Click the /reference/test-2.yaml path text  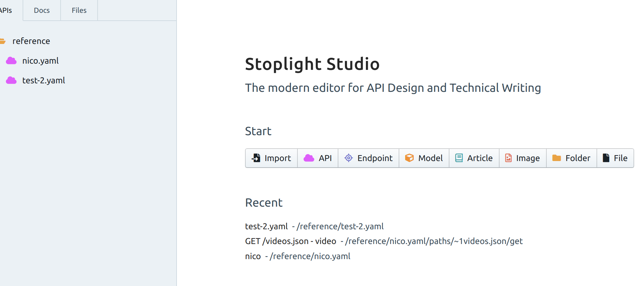pos(340,226)
